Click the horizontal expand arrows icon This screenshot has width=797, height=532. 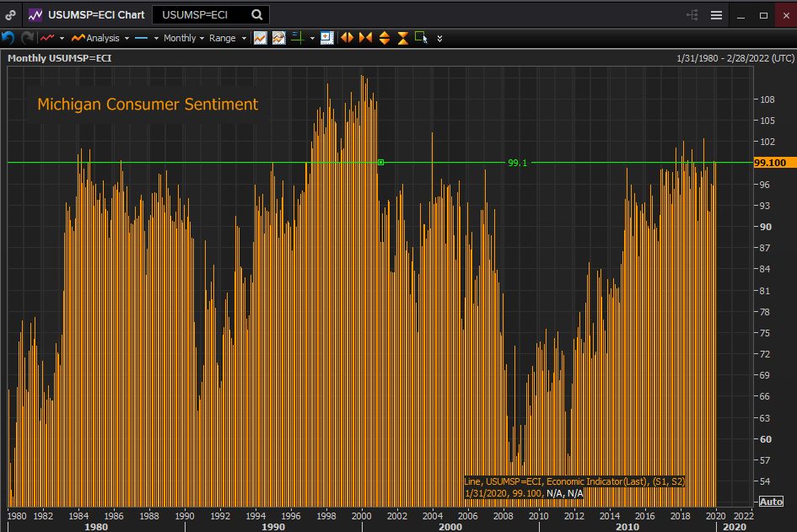(347, 38)
